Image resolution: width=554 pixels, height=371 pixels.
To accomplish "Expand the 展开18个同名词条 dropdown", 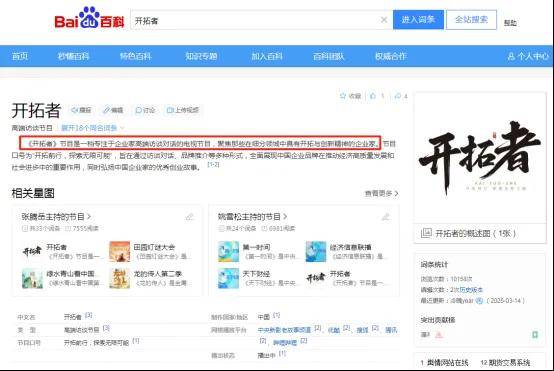I will [93, 128].
